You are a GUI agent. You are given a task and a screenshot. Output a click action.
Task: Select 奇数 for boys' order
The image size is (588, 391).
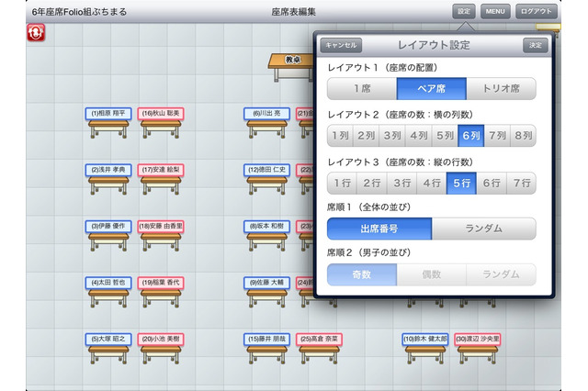coord(362,275)
